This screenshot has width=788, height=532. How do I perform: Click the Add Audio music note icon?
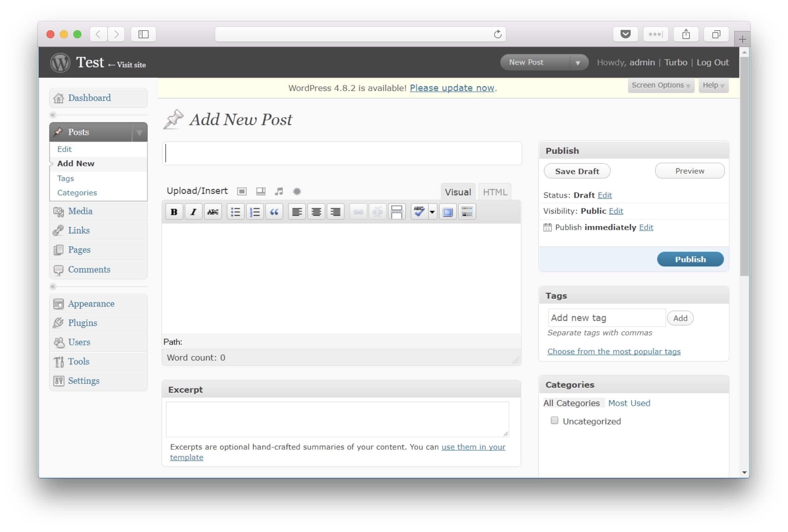click(279, 191)
